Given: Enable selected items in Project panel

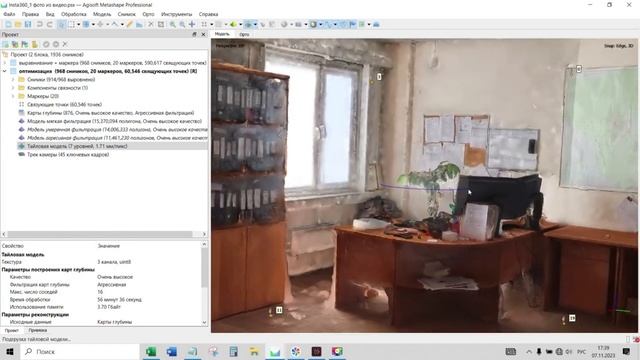Looking at the screenshot, I should [x=46, y=44].
